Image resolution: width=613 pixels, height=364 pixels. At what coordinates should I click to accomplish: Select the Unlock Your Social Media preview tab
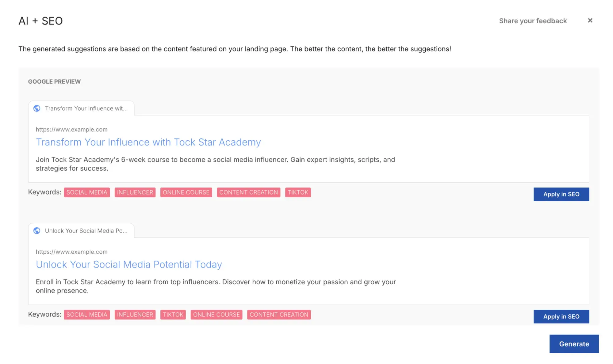tap(81, 230)
